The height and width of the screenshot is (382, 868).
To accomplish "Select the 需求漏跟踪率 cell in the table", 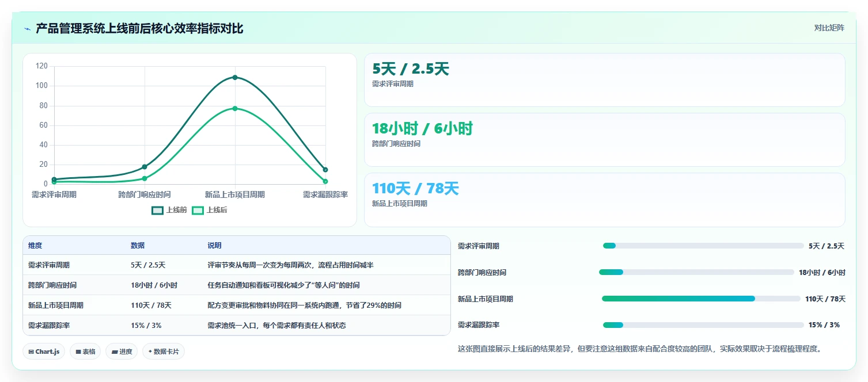I will [x=49, y=326].
